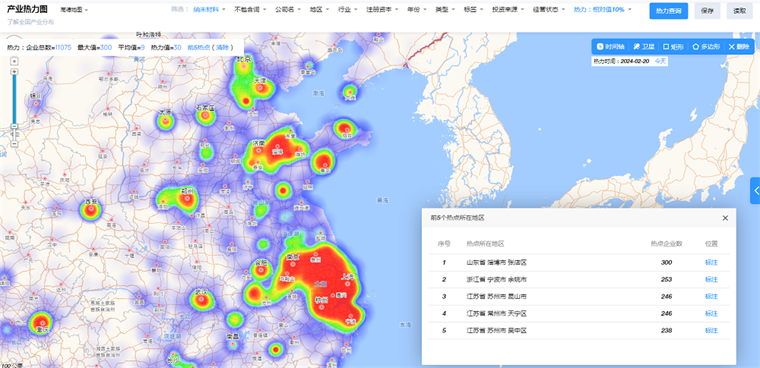Click 标注 for 江苏省 苏州市 昆山市

(x=711, y=296)
